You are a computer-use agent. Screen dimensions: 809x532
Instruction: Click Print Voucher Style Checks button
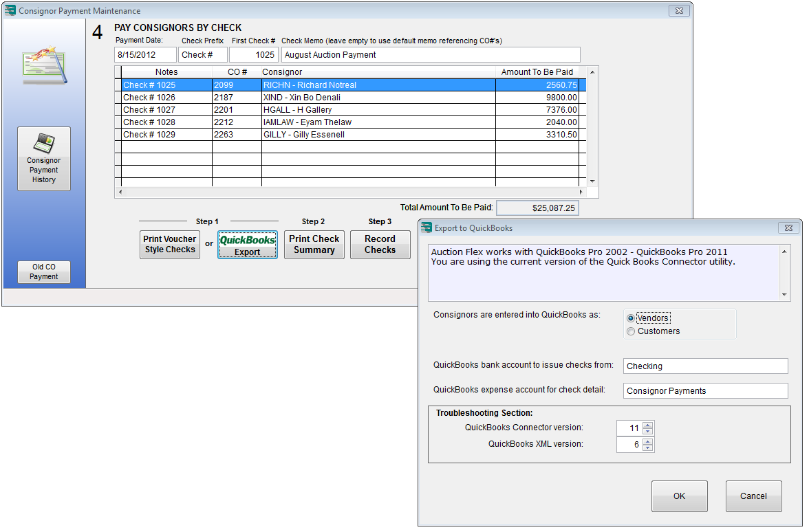tap(170, 245)
